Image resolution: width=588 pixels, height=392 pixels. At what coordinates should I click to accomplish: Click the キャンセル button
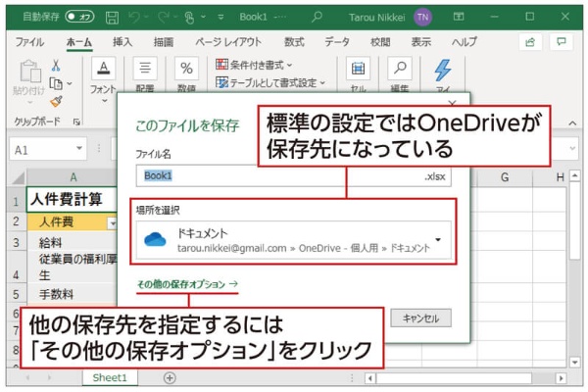click(420, 318)
